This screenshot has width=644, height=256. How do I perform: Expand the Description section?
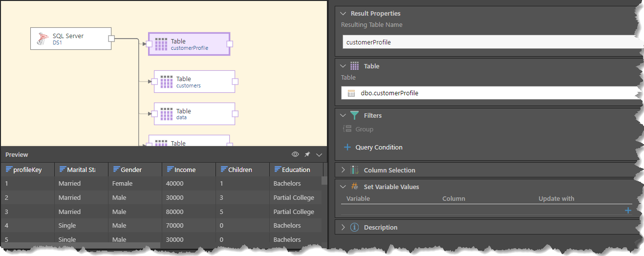[343, 227]
